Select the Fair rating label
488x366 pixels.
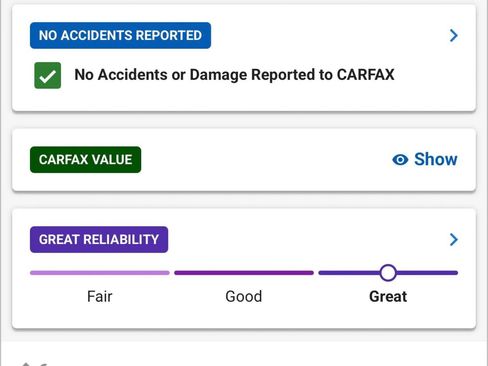coord(100,296)
